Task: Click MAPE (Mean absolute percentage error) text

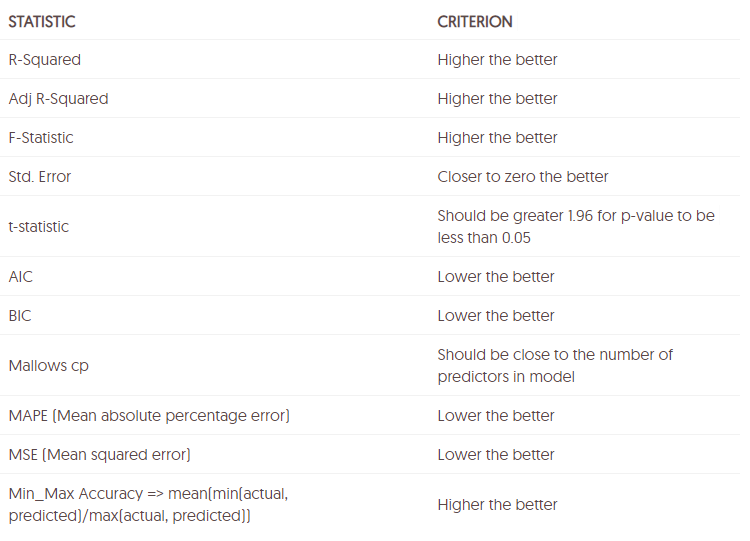Action: pyautogui.click(x=149, y=416)
